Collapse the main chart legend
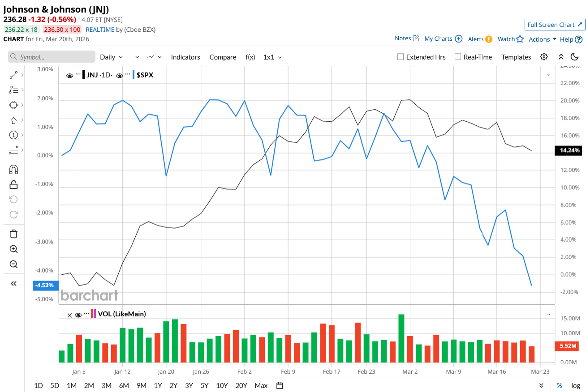This screenshot has width=586, height=392. [x=549, y=75]
